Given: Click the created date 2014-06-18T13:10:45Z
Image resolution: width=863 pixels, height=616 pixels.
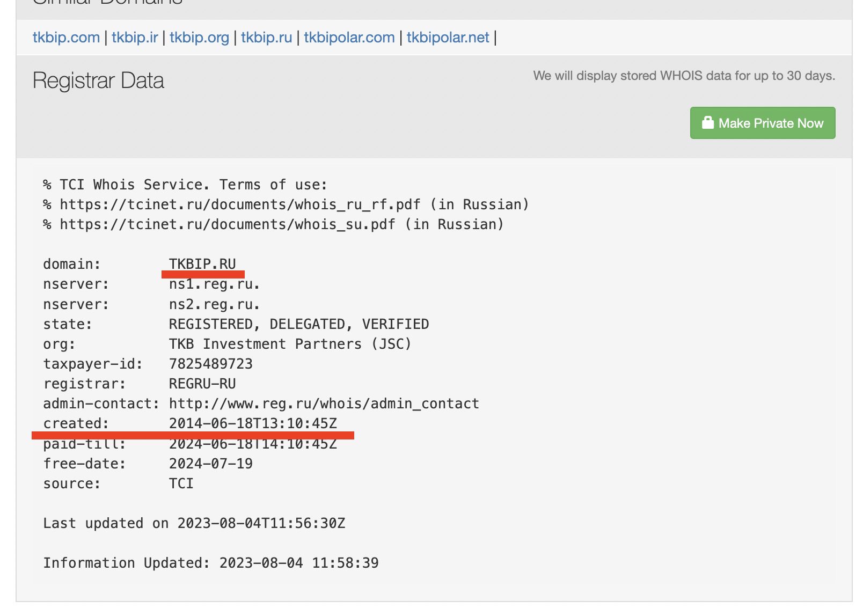Looking at the screenshot, I should click(x=253, y=423).
